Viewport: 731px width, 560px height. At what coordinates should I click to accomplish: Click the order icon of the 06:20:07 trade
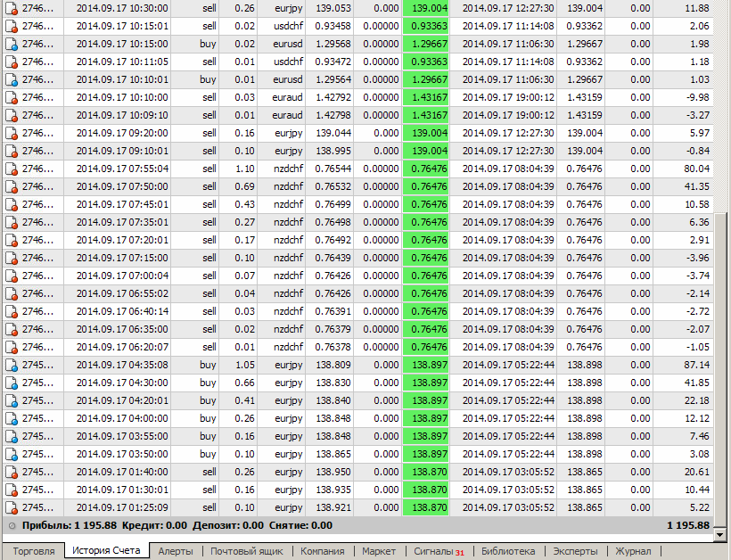tap(12, 348)
